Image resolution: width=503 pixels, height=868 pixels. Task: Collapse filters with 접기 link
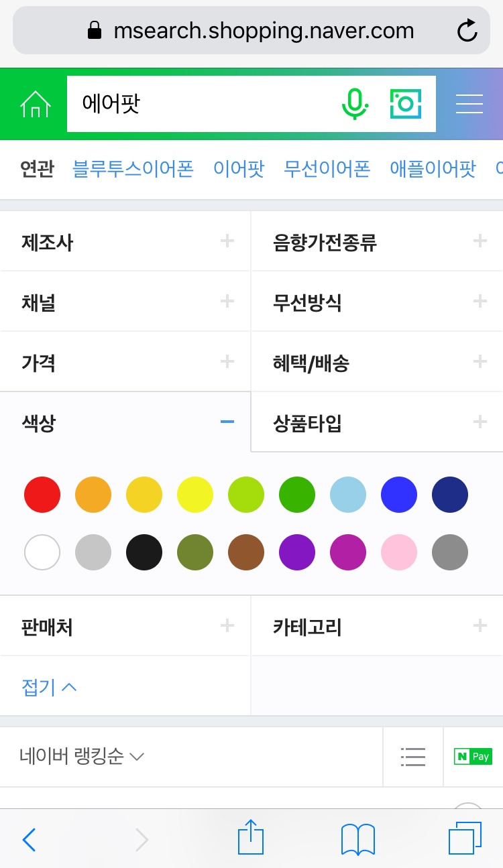49,687
